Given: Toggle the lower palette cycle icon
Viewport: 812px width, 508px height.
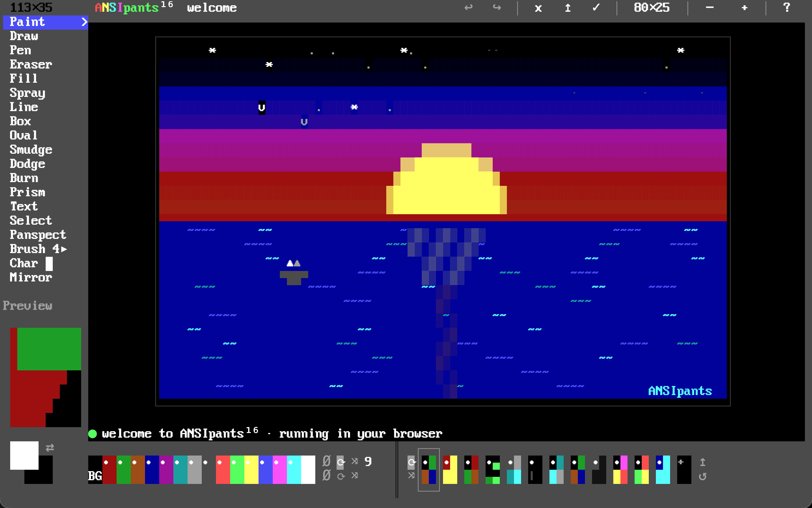Looking at the screenshot, I should 341,476.
